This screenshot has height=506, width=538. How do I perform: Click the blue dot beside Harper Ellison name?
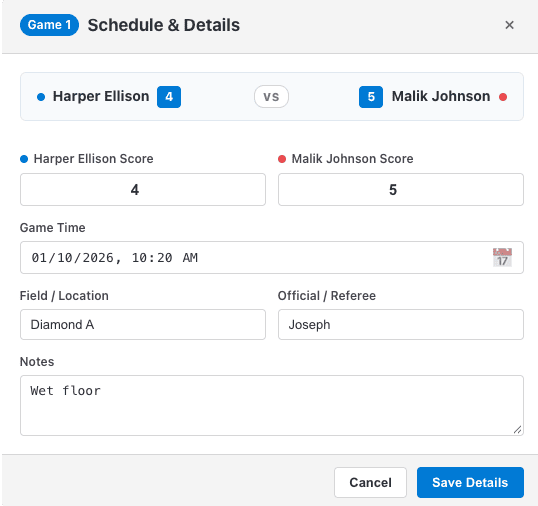(x=41, y=97)
